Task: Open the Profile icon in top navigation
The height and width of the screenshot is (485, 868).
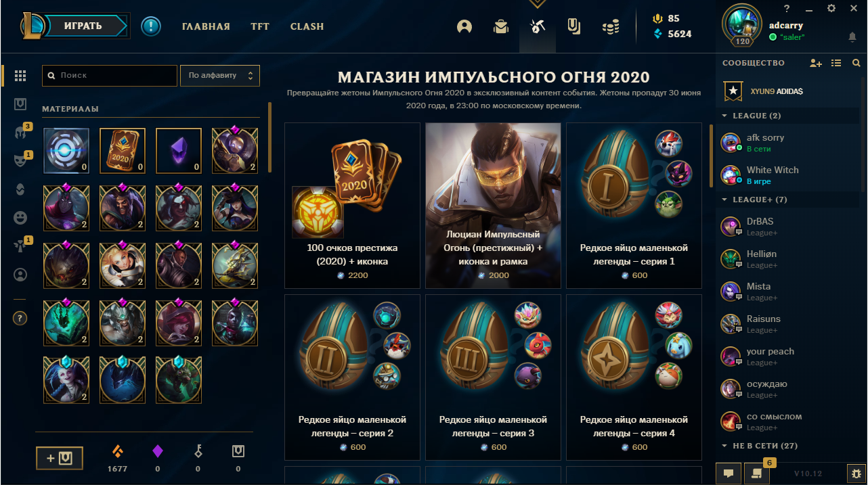Action: 464,27
